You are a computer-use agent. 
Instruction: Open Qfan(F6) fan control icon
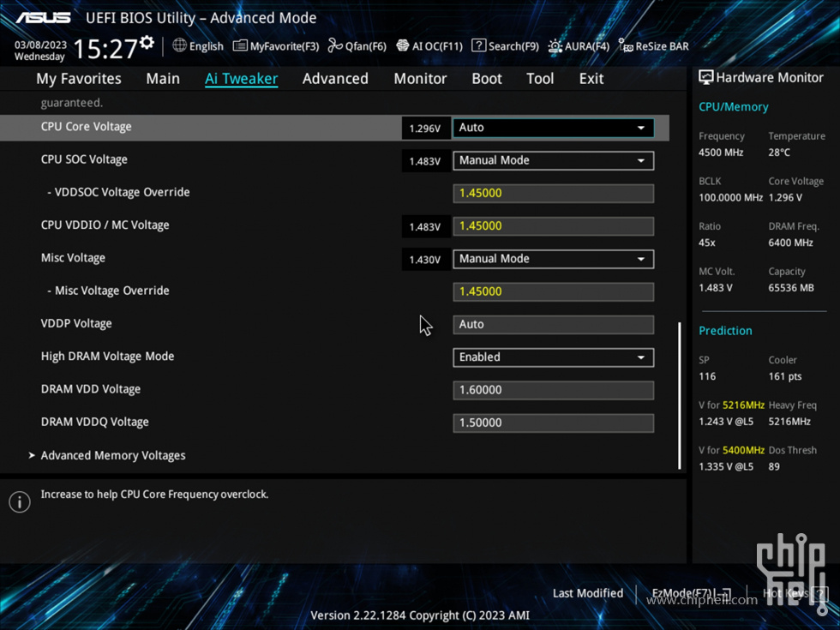coord(335,46)
